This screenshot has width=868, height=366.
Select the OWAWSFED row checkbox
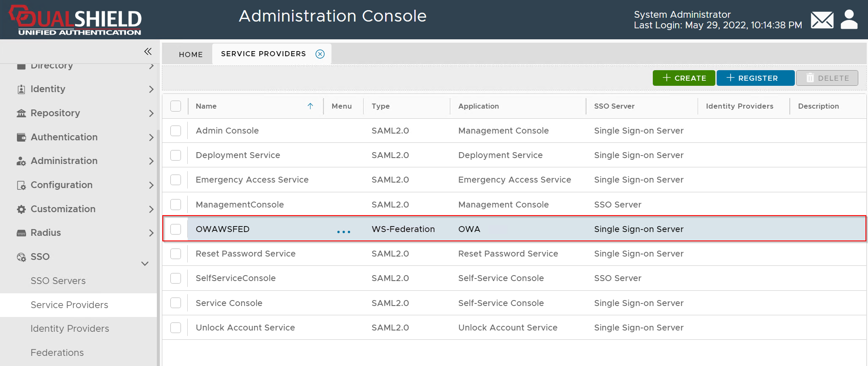tap(176, 229)
